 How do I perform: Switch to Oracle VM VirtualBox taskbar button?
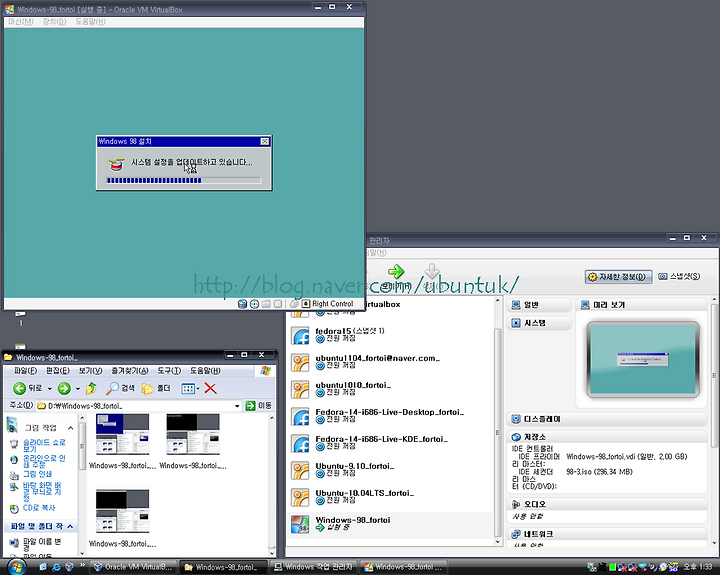point(133,567)
